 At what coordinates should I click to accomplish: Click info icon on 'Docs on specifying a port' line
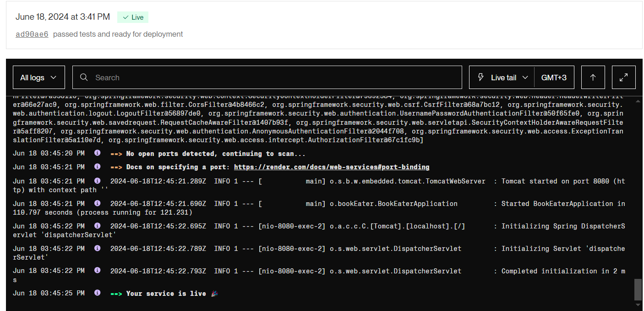[x=97, y=167]
